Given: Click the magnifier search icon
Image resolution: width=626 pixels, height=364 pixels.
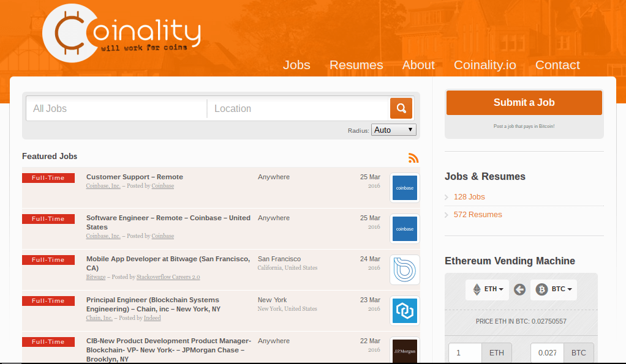Looking at the screenshot, I should coord(401,108).
